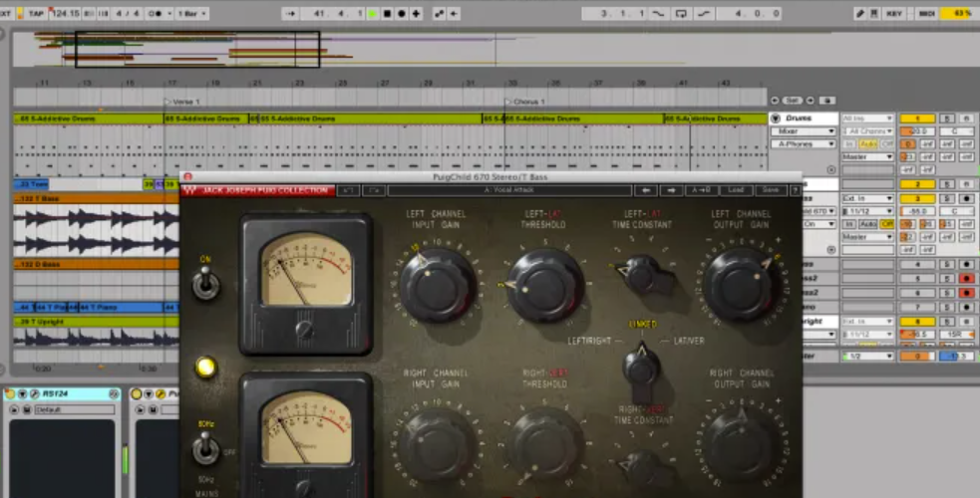Open the Ext. In dropdown on track 3

(x=867, y=198)
